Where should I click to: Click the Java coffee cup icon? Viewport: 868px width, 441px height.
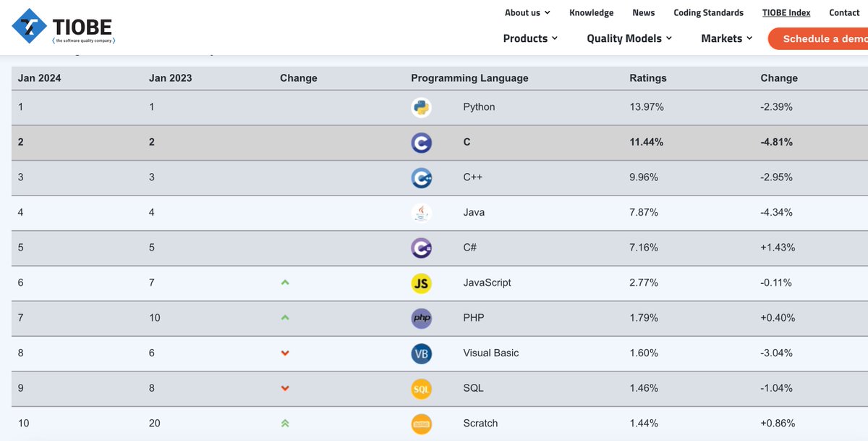coord(421,213)
